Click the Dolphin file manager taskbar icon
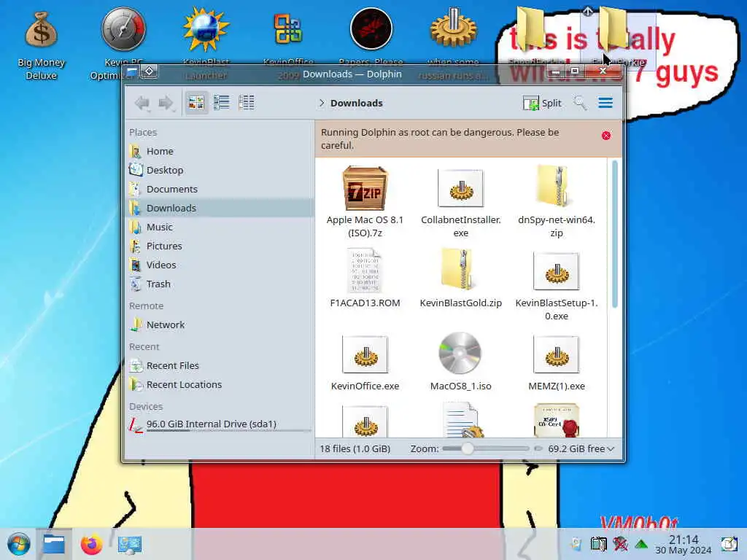The width and height of the screenshot is (747, 560). coord(54,544)
